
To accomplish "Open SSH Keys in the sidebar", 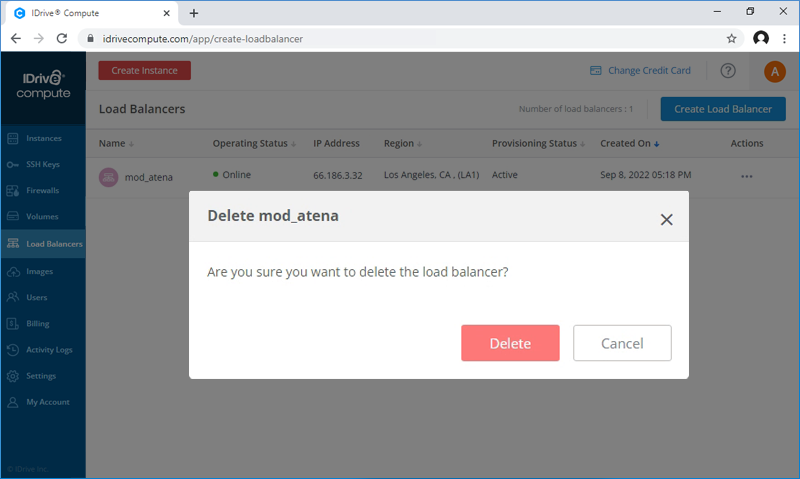I will (43, 164).
